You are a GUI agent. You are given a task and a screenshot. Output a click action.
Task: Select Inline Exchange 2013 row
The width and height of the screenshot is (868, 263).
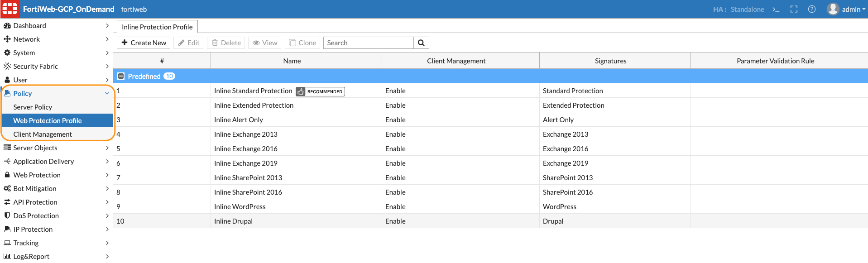pos(490,134)
